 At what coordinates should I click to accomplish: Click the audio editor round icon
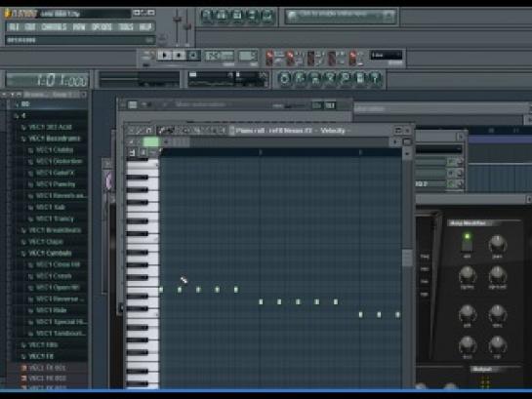coord(330,79)
